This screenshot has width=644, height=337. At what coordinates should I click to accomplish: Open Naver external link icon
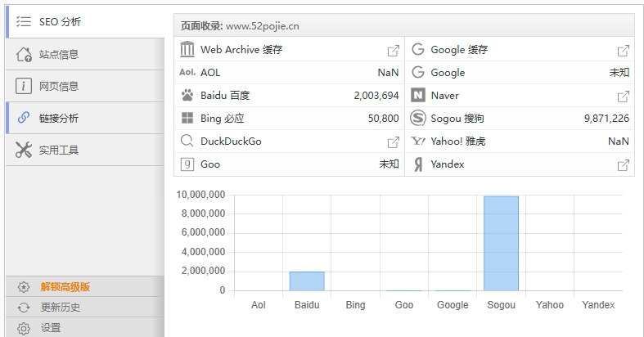(623, 97)
